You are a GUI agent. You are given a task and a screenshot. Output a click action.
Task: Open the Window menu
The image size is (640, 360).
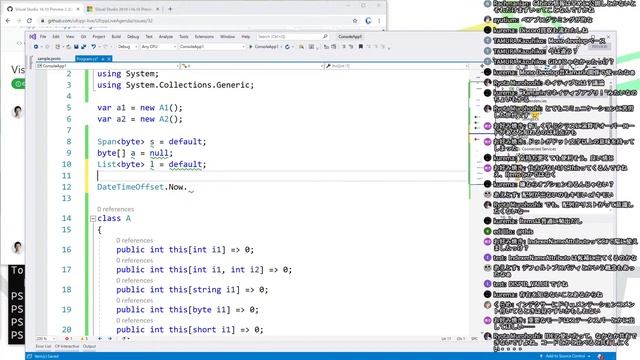point(227,37)
